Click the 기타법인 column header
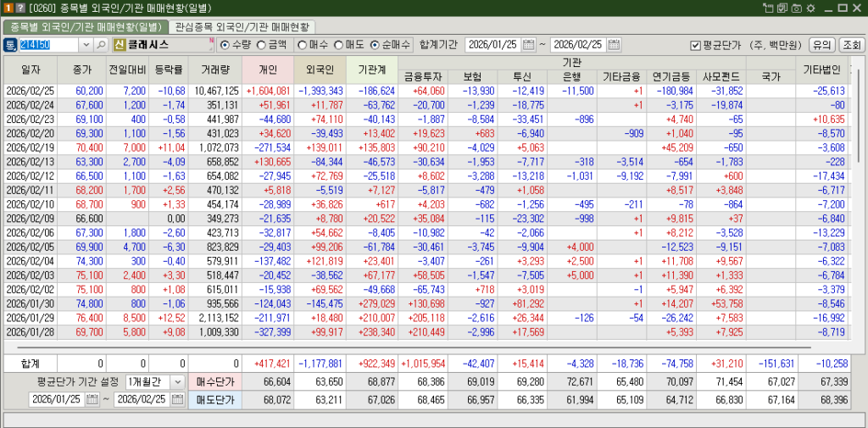 [822, 69]
